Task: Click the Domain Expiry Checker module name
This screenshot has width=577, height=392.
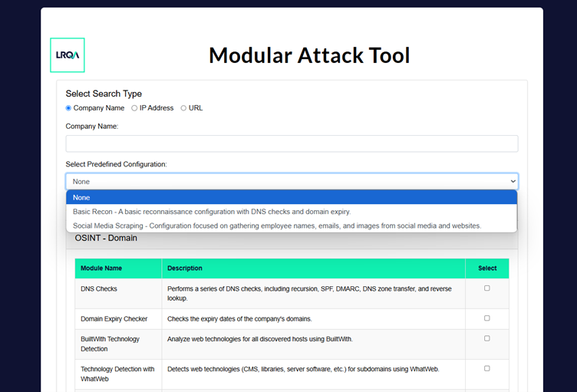Action: (114, 318)
